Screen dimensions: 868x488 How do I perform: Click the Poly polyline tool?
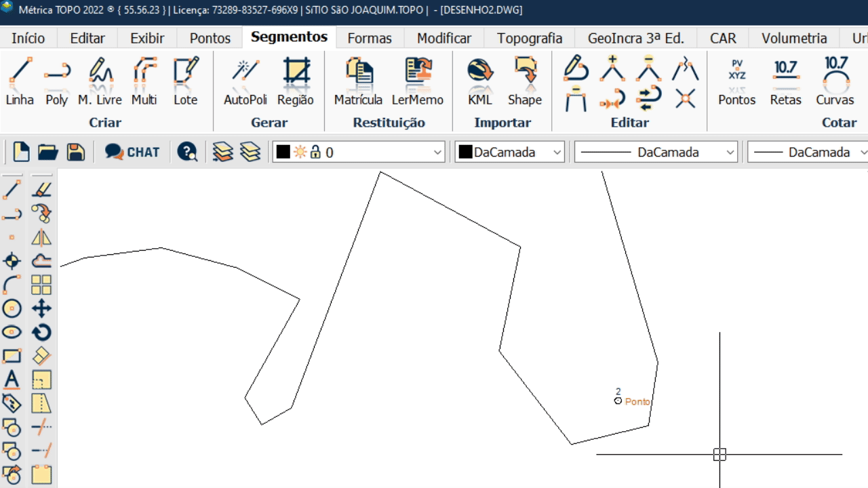pyautogui.click(x=57, y=81)
